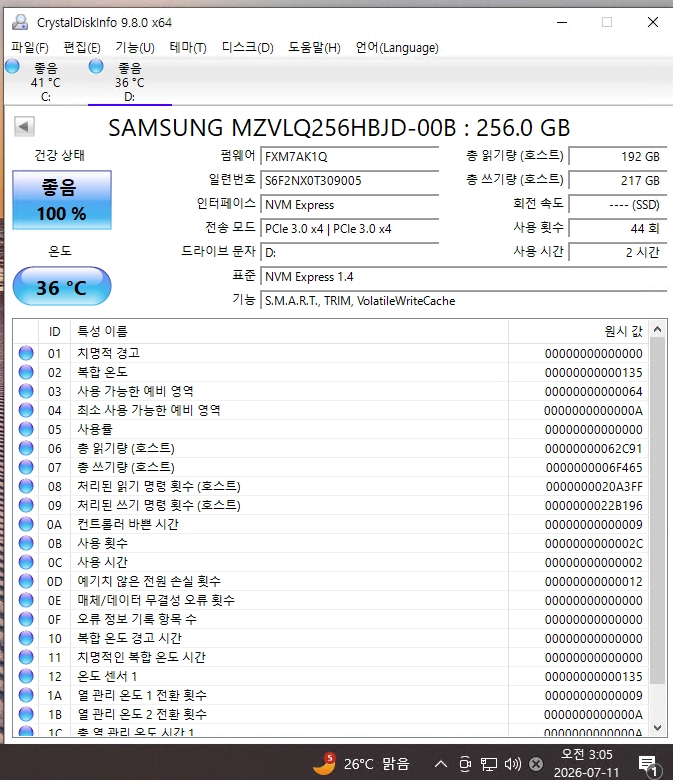The image size is (673, 780).
Task: Open the 편집(E) menu
Action: click(x=82, y=48)
